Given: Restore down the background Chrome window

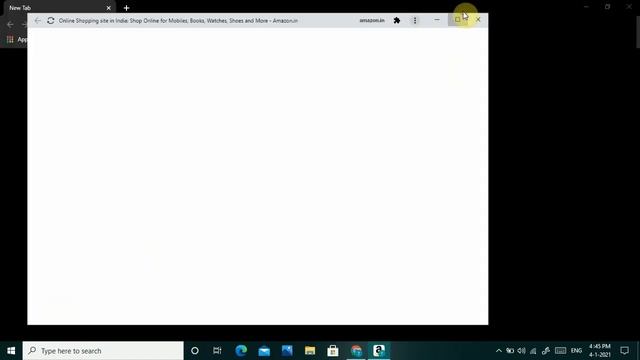Looking at the screenshot, I should click(608, 7).
